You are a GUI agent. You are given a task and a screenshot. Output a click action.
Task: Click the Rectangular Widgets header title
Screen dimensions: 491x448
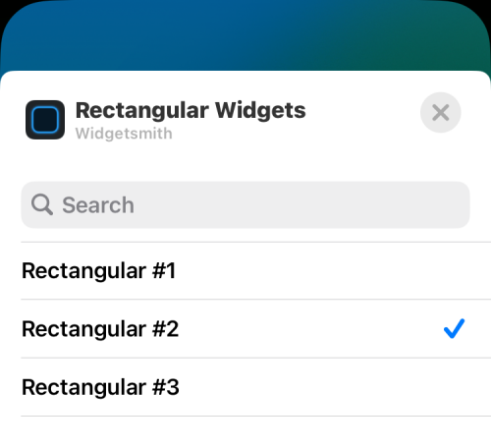pos(191,110)
